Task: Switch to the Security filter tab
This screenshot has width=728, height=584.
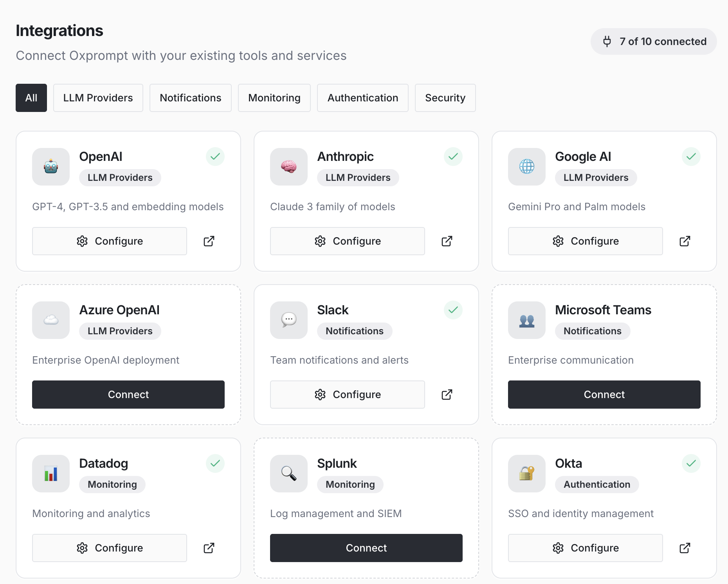Action: [x=445, y=98]
